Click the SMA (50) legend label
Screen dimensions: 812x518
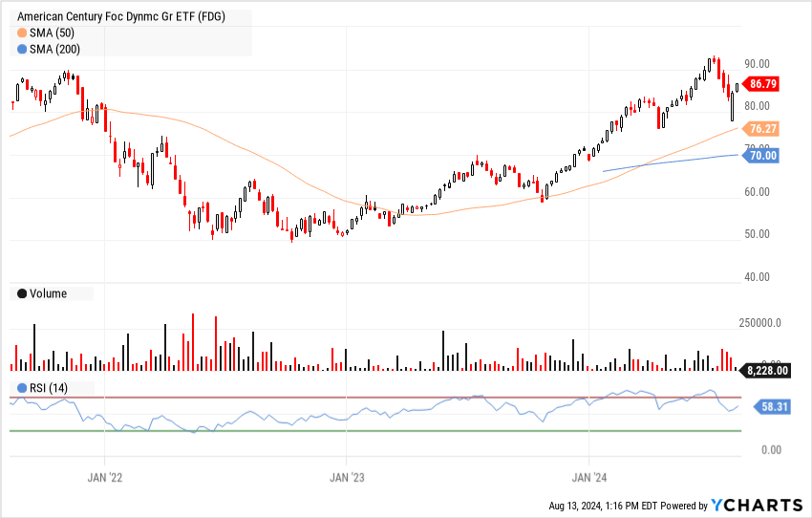pyautogui.click(x=52, y=33)
